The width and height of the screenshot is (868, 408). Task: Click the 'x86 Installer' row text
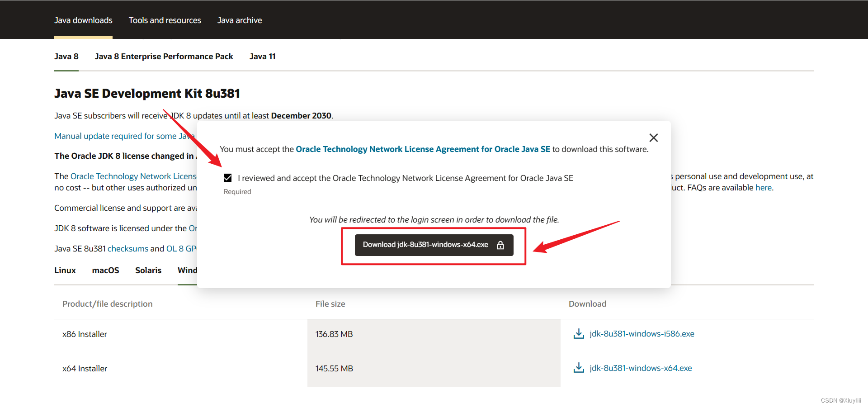pyautogui.click(x=85, y=334)
